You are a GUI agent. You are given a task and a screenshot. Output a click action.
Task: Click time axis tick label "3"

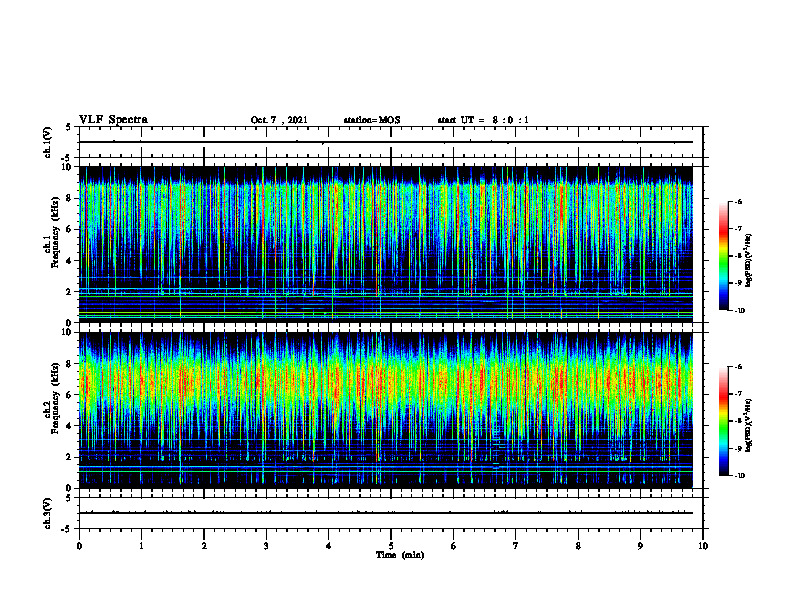pyautogui.click(x=266, y=546)
